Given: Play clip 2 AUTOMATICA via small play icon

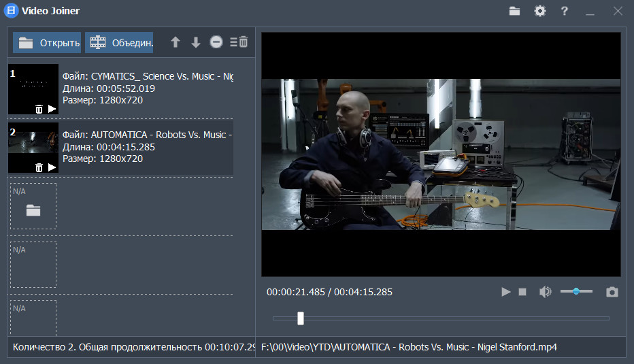Looking at the screenshot, I should [x=52, y=167].
